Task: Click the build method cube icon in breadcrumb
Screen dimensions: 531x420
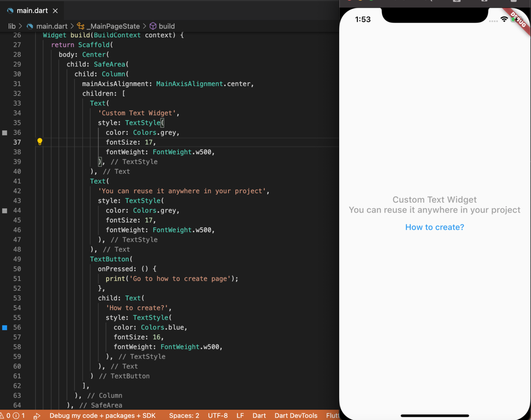Action: (153, 26)
